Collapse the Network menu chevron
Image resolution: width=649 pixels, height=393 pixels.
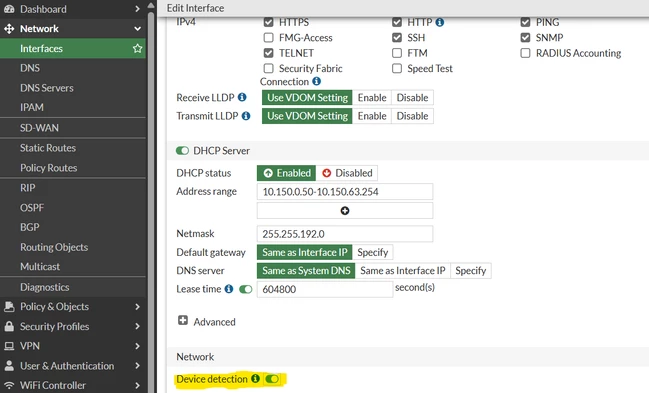[137, 29]
